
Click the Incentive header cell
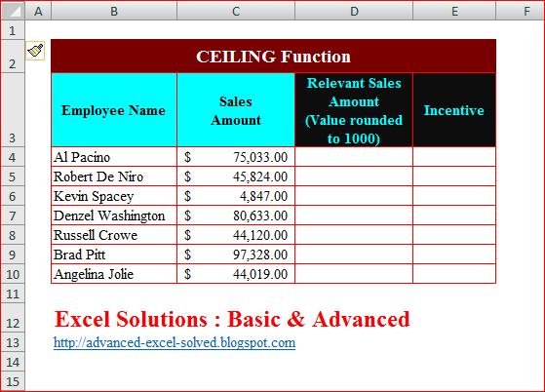[x=454, y=110]
